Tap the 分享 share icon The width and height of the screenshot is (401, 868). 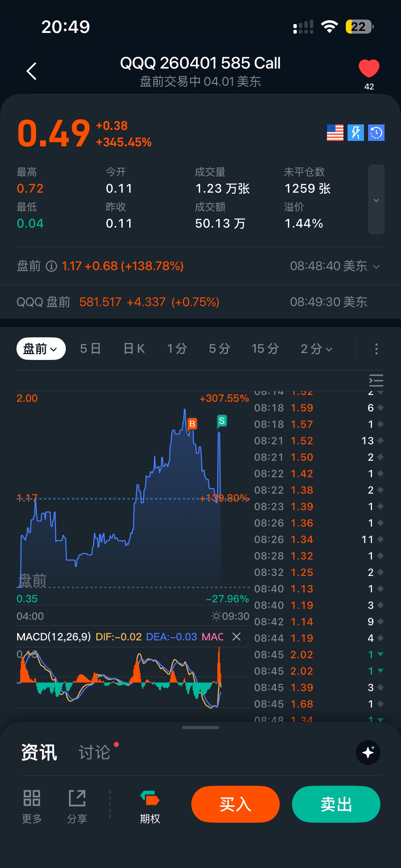(77, 806)
